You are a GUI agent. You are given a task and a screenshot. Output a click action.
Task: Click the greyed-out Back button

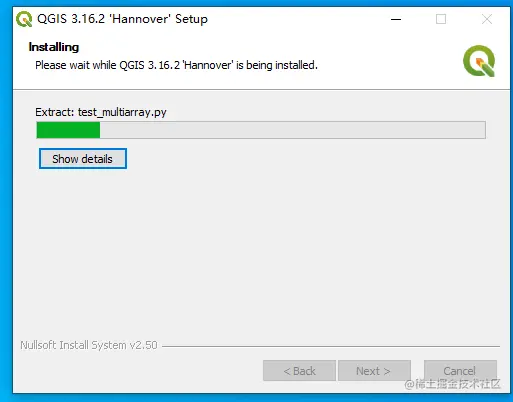(x=299, y=371)
